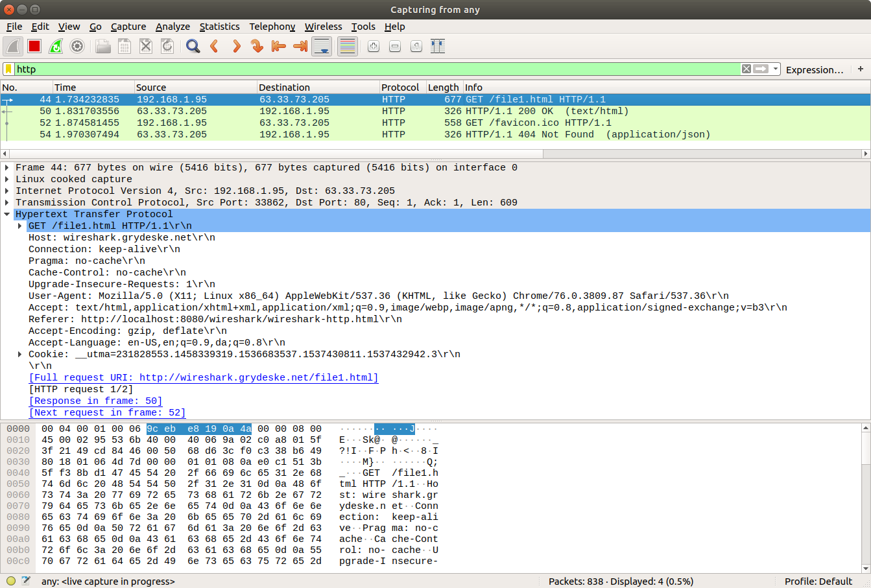Expand the Cookie field details

click(19, 353)
